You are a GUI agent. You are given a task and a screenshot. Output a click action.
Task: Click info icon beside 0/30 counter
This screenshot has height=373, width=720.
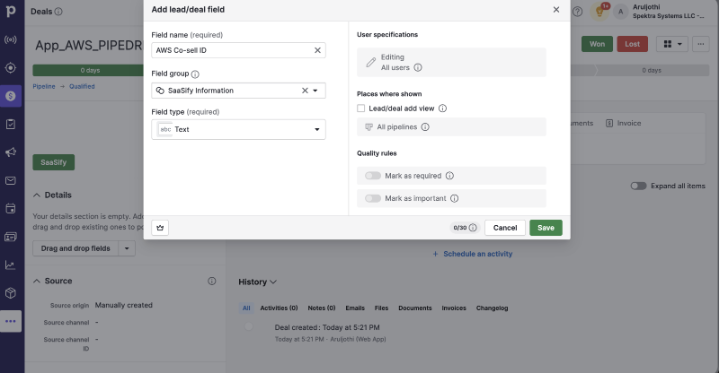pyautogui.click(x=473, y=228)
